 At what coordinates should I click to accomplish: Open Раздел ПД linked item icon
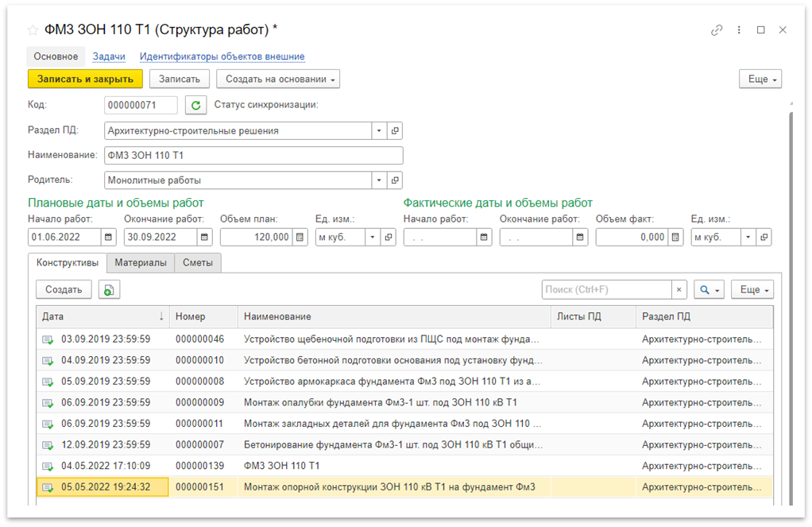coord(395,130)
